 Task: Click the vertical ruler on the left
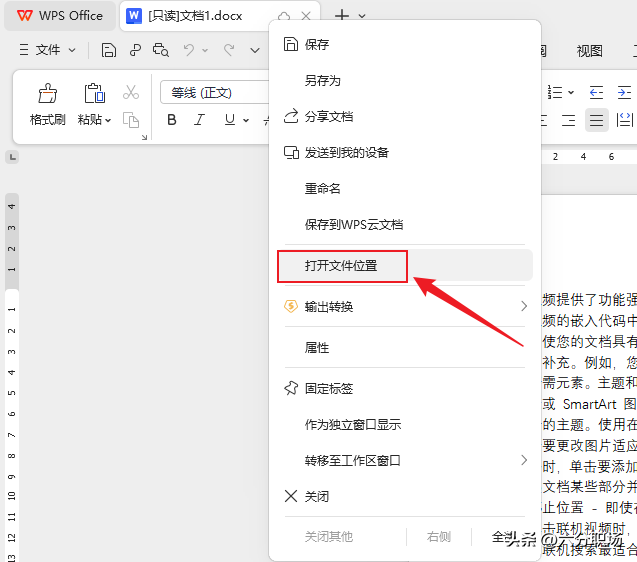(x=12, y=378)
